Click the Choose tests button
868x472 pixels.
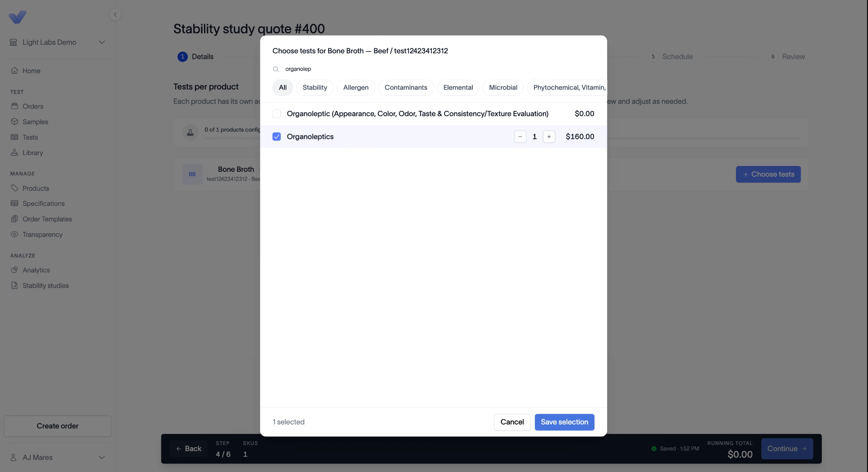coord(768,175)
